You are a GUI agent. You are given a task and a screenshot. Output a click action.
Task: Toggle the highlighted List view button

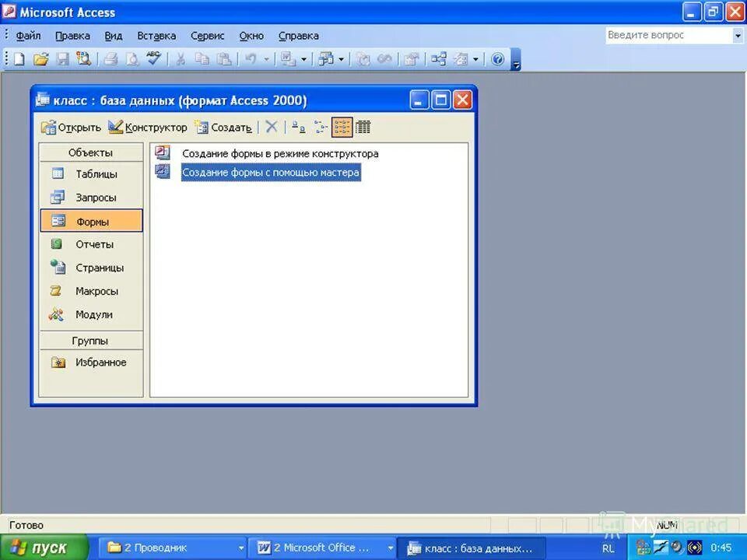tap(342, 127)
